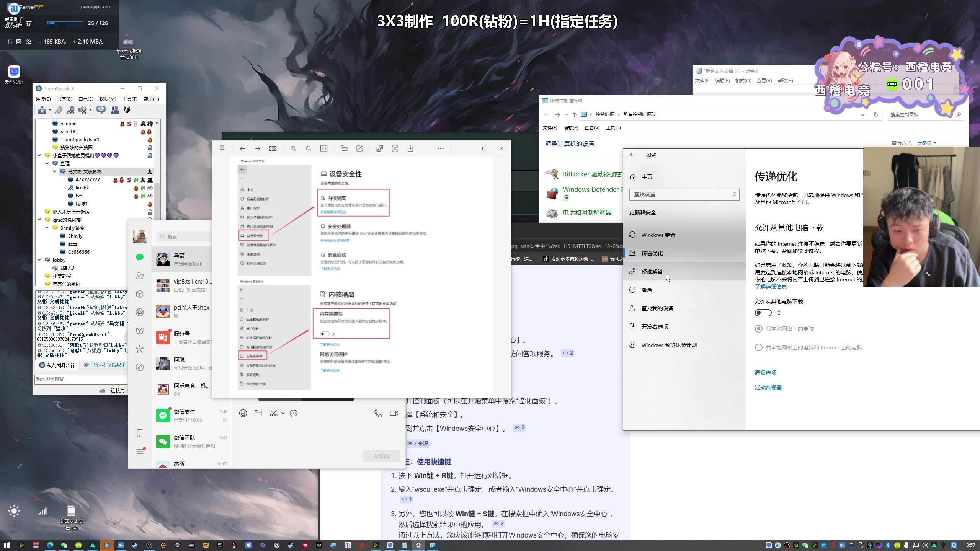The image size is (980, 551).
Task: Toggle the TeamSpeak mute speakers button
Action: pos(82,110)
